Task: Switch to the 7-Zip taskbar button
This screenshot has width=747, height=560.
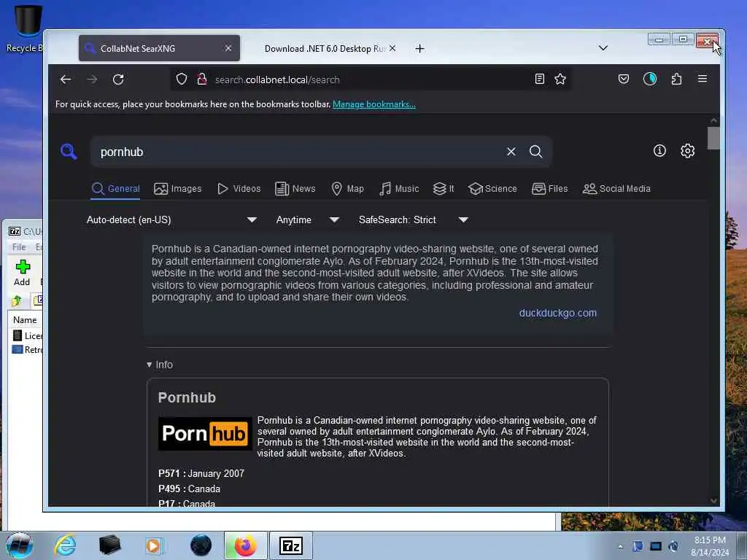Action: pos(291,545)
